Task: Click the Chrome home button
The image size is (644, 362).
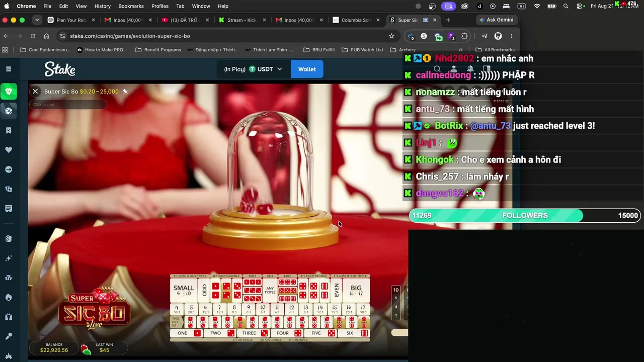Action: [x=46, y=36]
